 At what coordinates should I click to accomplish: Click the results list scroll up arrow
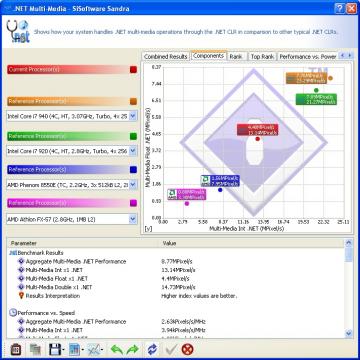click(349, 243)
